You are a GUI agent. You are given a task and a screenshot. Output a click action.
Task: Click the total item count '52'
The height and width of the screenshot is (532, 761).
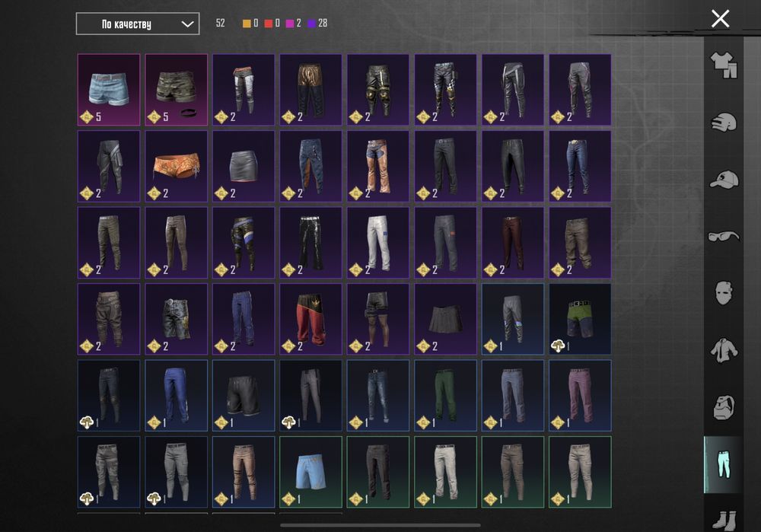coord(221,24)
